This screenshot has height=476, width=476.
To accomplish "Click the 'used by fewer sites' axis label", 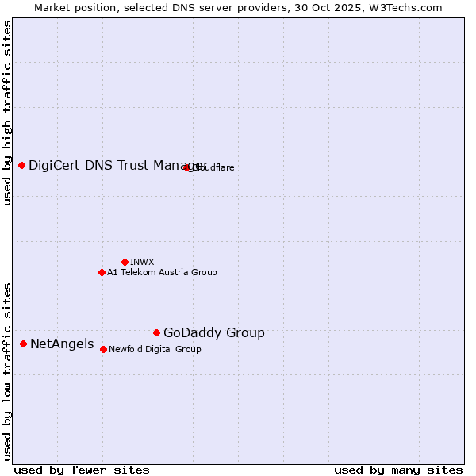I will (82, 470).
